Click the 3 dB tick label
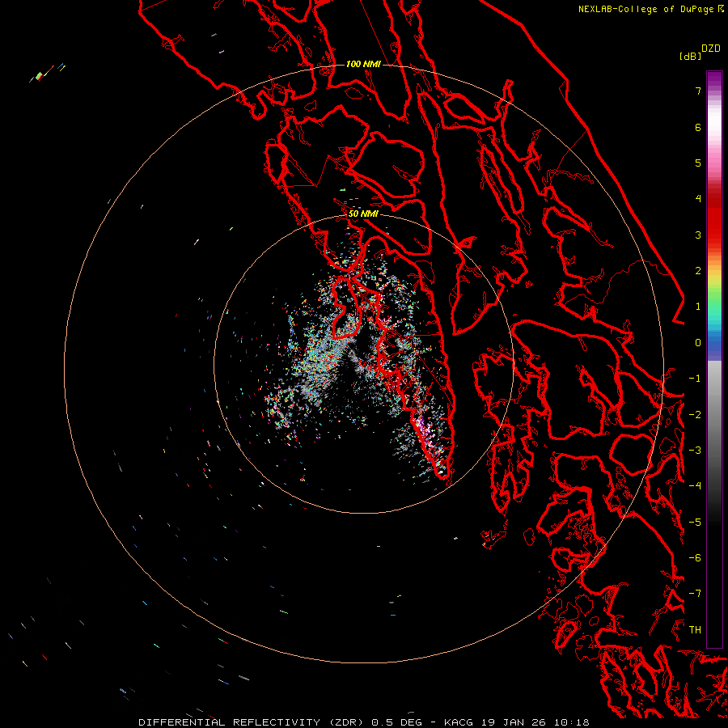Screen dimensions: 728x728 tap(698, 235)
